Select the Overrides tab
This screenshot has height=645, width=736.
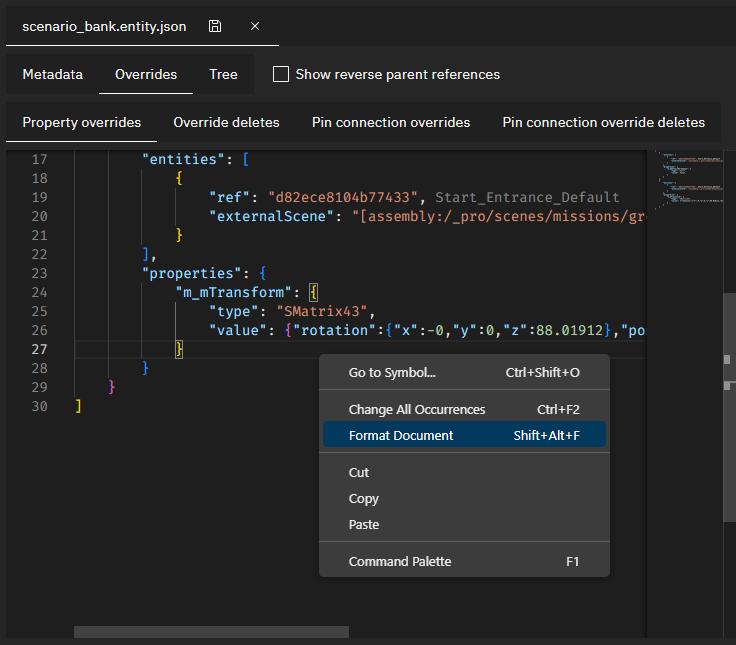pyautogui.click(x=146, y=74)
